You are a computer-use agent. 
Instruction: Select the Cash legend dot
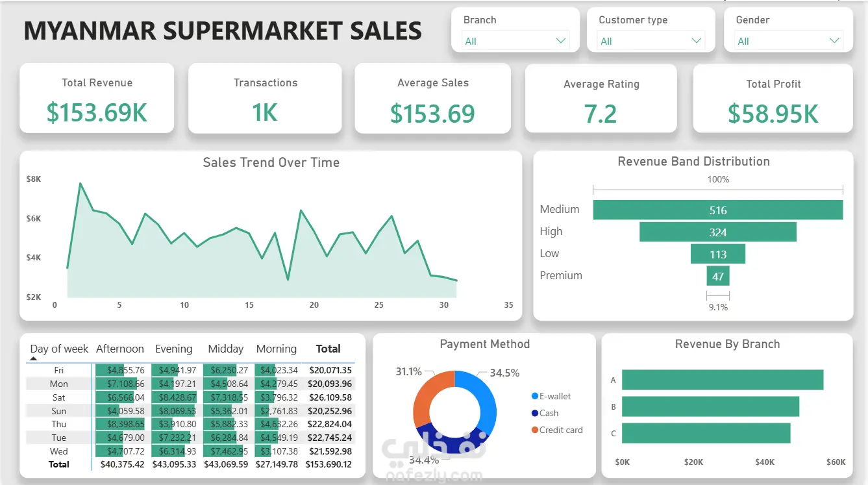coord(534,413)
